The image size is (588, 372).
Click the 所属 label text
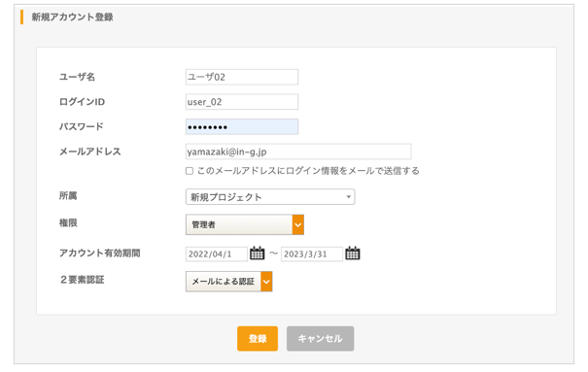click(x=68, y=195)
